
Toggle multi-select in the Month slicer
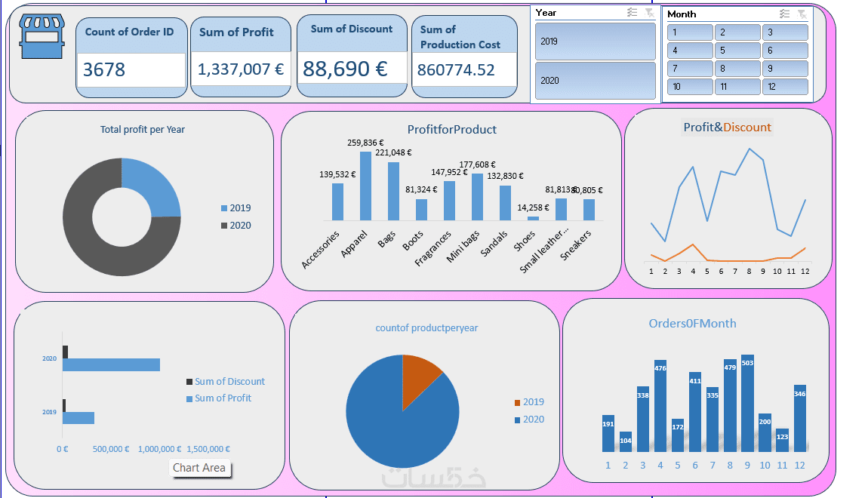click(784, 14)
